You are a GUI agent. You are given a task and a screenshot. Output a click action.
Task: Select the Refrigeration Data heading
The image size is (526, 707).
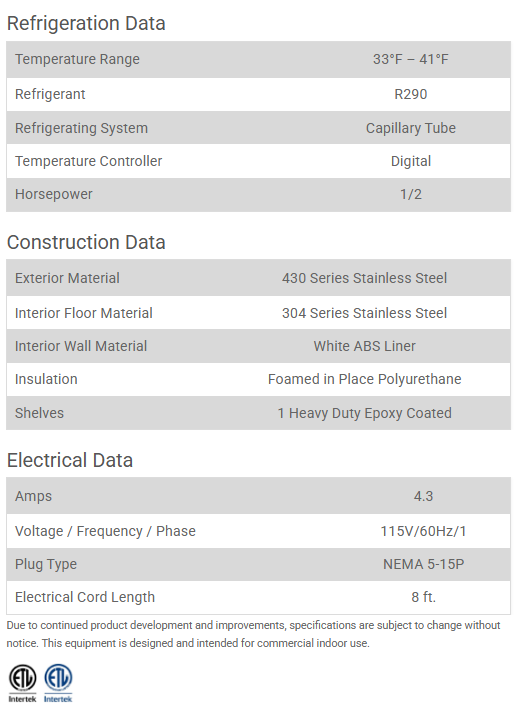click(86, 23)
